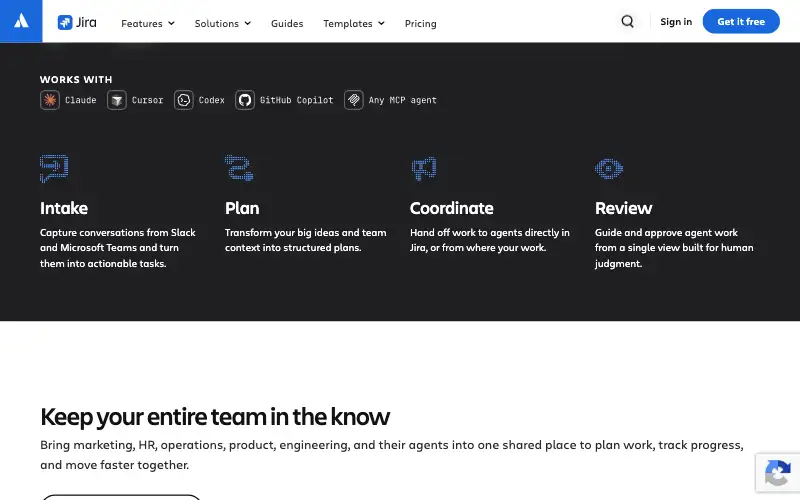
Task: Click the WORKS WITH heading
Action: click(76, 80)
